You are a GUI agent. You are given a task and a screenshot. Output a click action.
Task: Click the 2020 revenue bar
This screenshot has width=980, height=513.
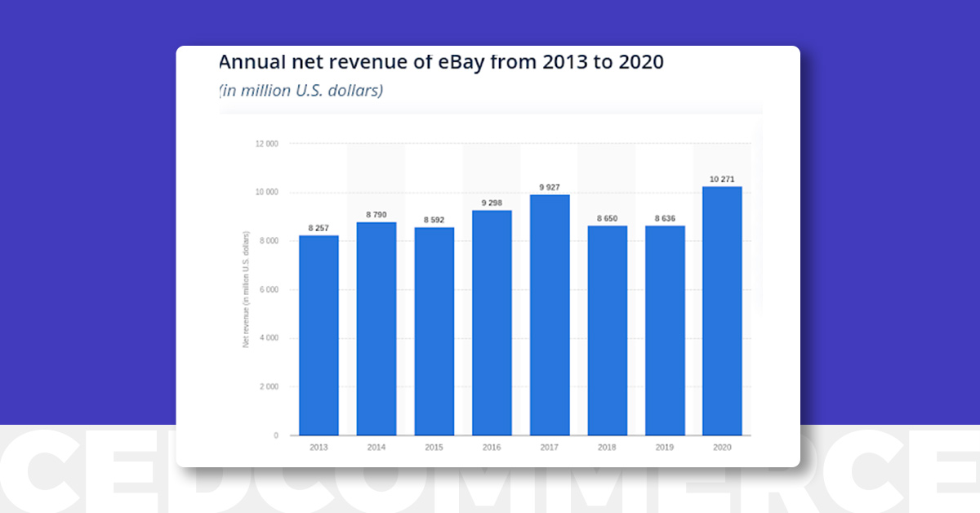723,310
